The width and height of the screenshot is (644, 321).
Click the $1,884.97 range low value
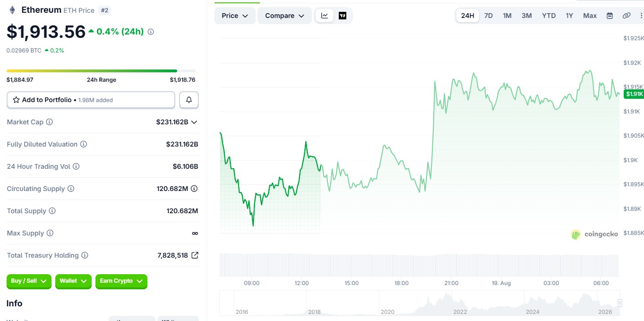[x=20, y=80]
